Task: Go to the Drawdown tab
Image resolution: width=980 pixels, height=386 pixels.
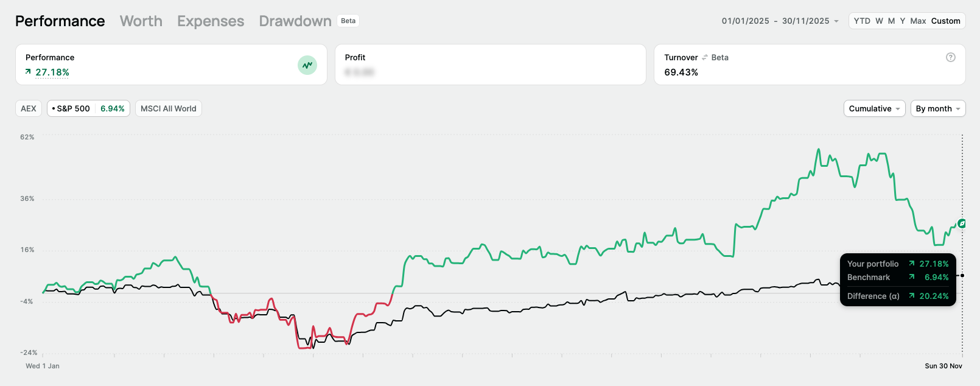Action: click(295, 21)
